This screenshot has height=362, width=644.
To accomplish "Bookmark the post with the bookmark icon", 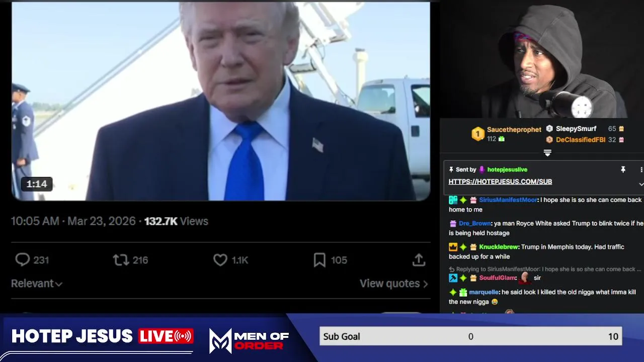I will pyautogui.click(x=319, y=259).
